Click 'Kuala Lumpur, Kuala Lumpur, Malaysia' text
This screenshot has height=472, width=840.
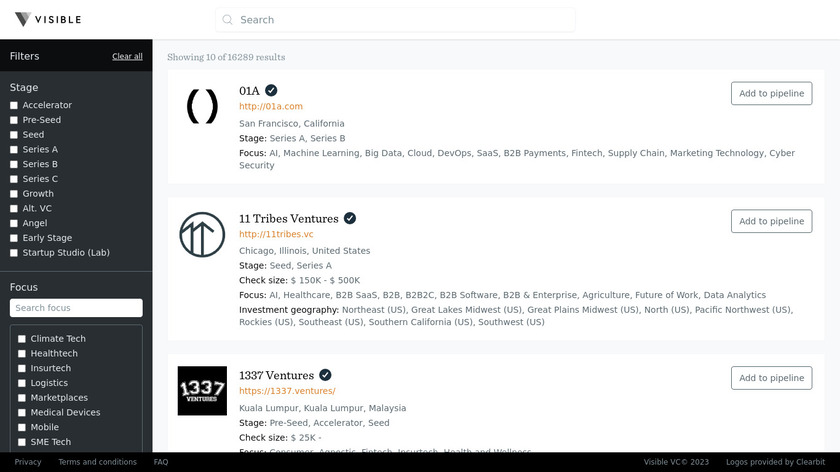point(322,408)
